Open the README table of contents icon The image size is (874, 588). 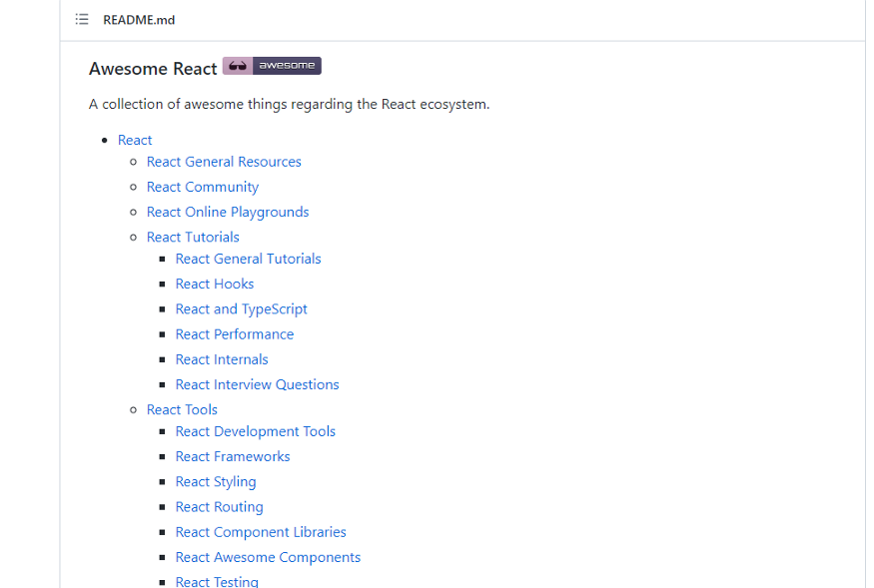point(82,19)
